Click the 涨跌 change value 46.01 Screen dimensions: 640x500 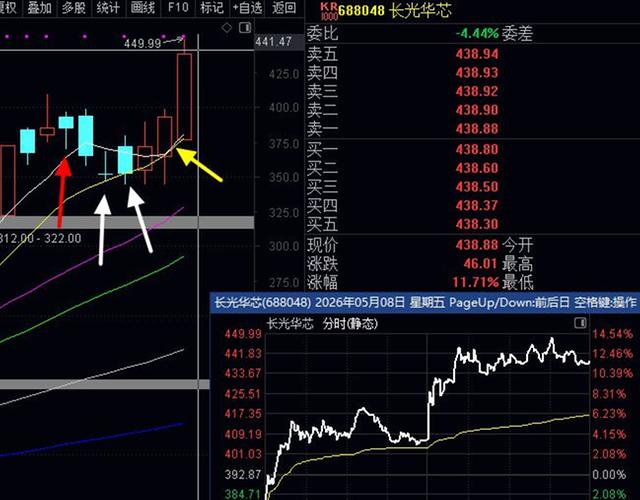[x=480, y=263]
